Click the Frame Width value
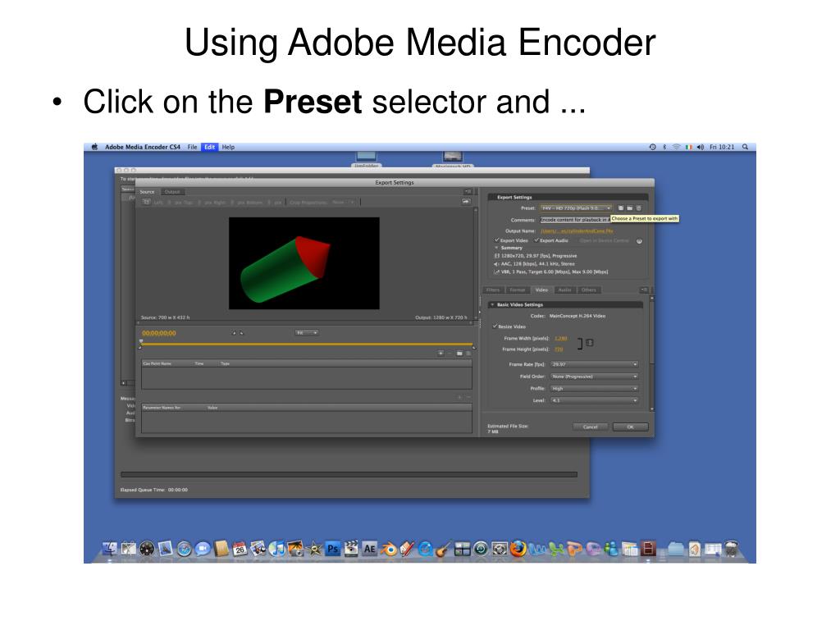 point(560,339)
